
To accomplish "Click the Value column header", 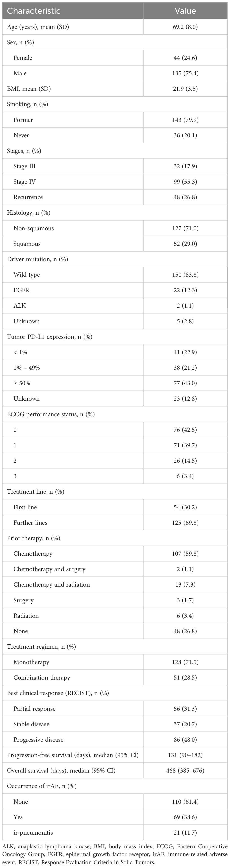I will point(185,11).
